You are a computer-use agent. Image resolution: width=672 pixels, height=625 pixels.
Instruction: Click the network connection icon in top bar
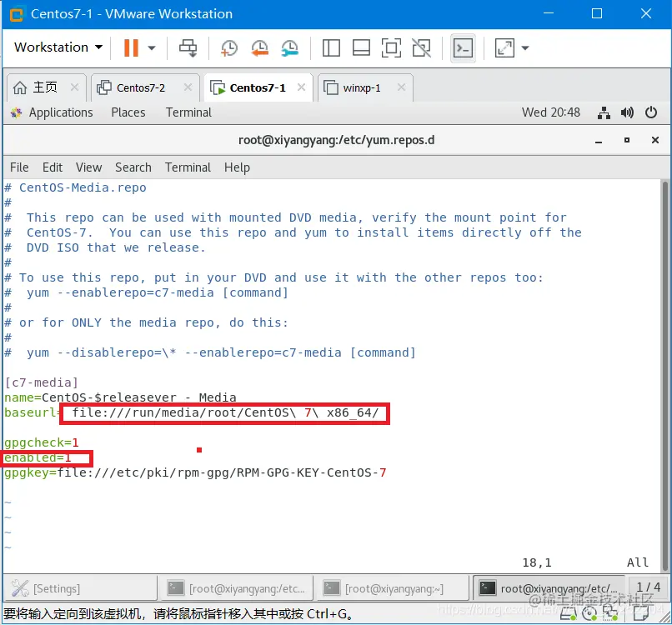coord(604,113)
